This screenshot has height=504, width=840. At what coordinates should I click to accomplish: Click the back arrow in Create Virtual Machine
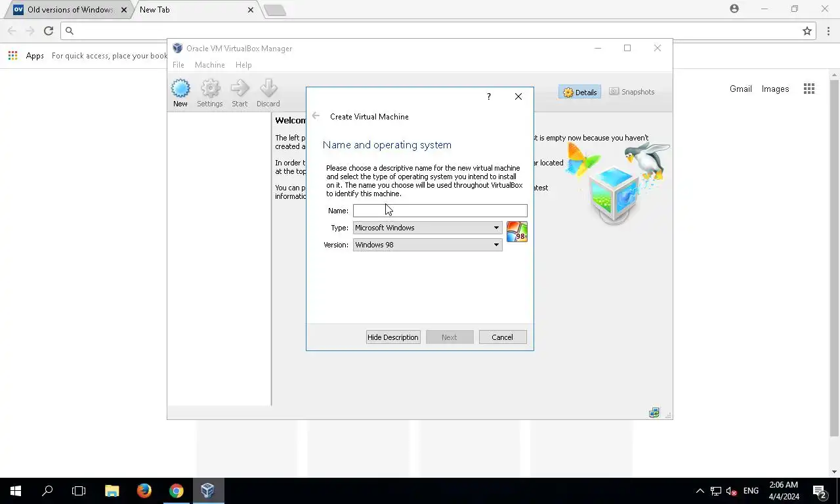(x=316, y=115)
